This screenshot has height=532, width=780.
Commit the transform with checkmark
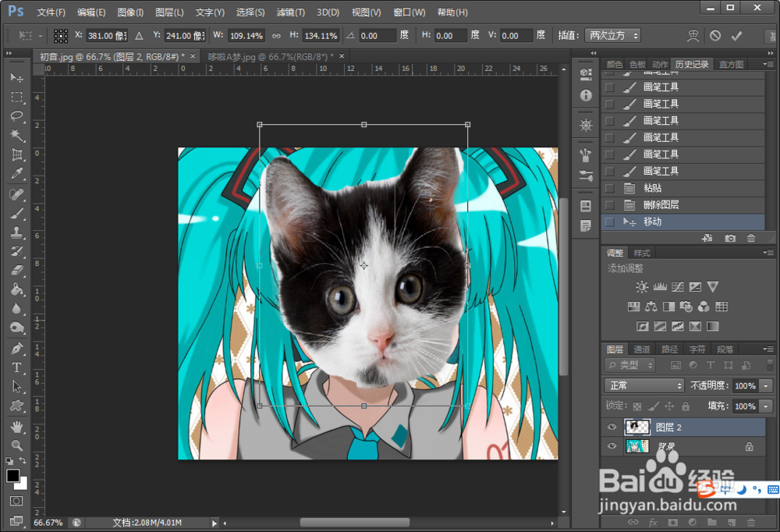(x=737, y=35)
